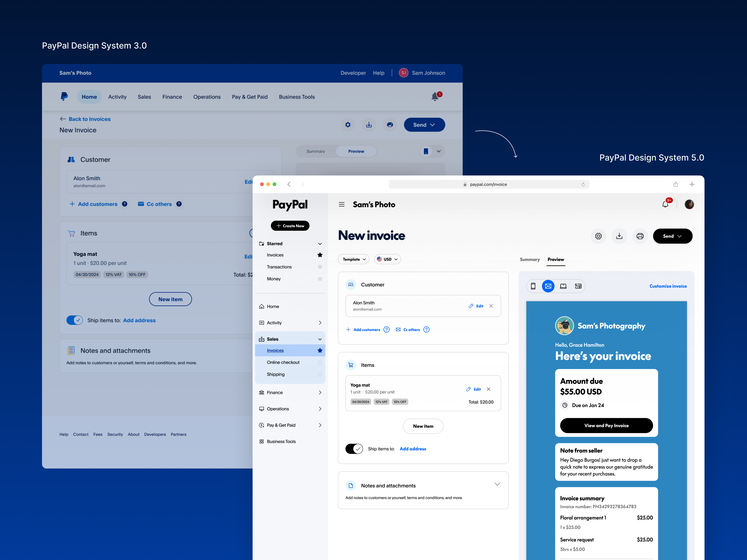Click the download invoice icon
The image size is (747, 560).
pos(619,236)
